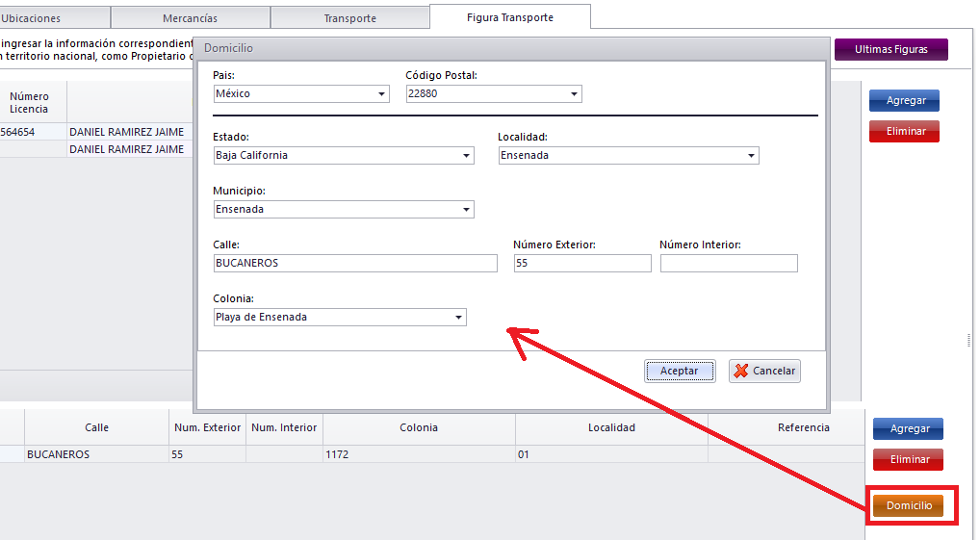Click the orange Domicilio button
This screenshot has width=980, height=540.
point(908,505)
